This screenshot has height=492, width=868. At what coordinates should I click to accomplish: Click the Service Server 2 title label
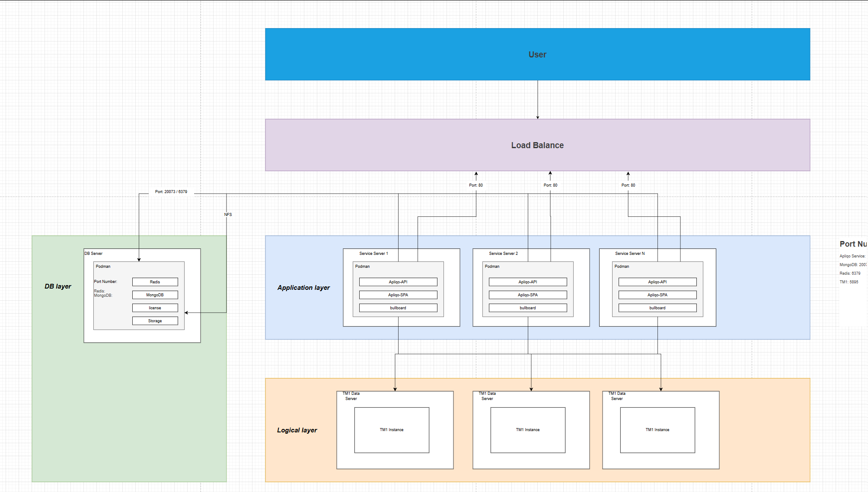pyautogui.click(x=503, y=254)
